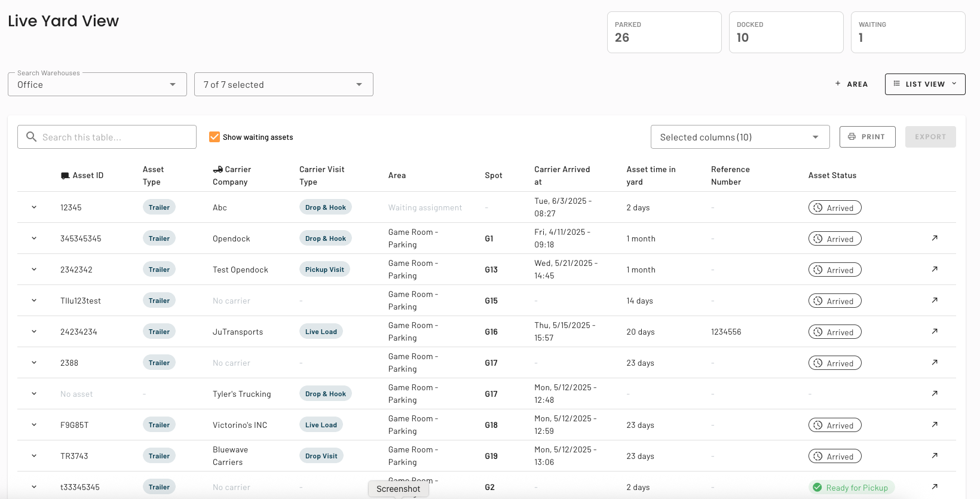
Task: Open details arrow for asset Tllu123test
Action: [935, 300]
